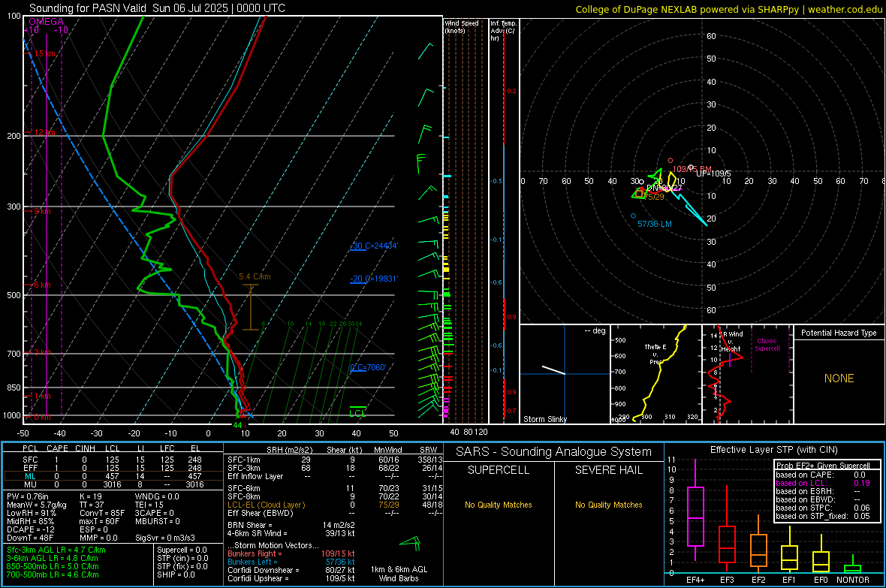Click the 'Effective Layer STP (with CIN)' title
Screen dimensions: 886x588
tap(773, 450)
